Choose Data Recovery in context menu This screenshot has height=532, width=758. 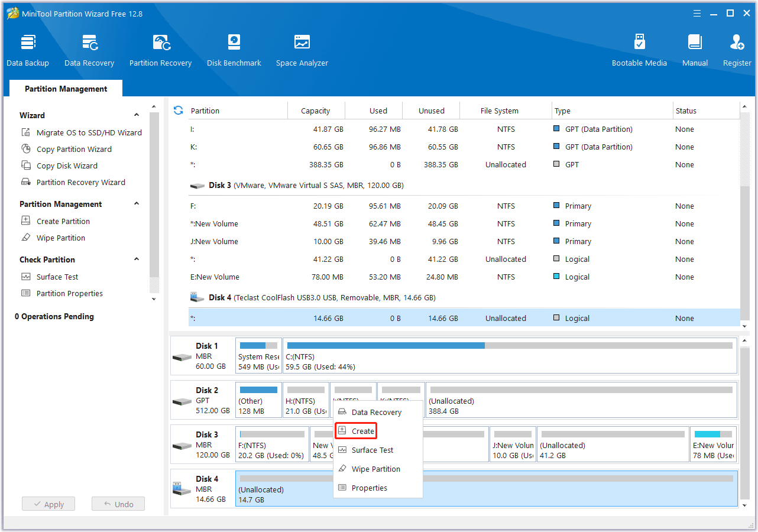point(378,412)
